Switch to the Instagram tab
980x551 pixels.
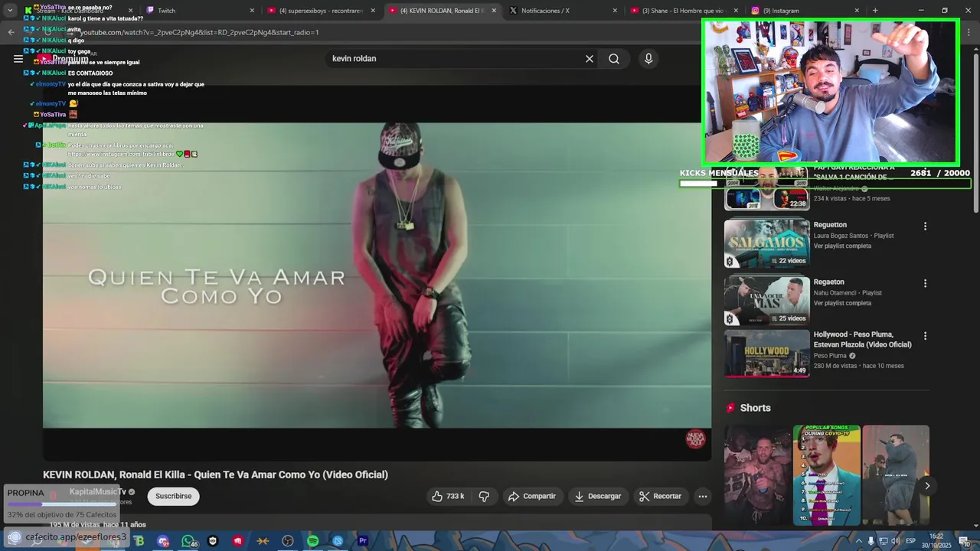[805, 11]
